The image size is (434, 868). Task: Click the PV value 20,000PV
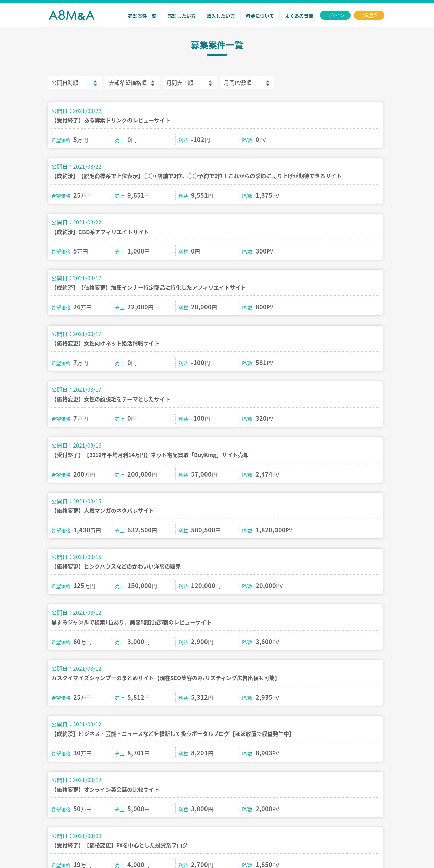click(x=269, y=586)
